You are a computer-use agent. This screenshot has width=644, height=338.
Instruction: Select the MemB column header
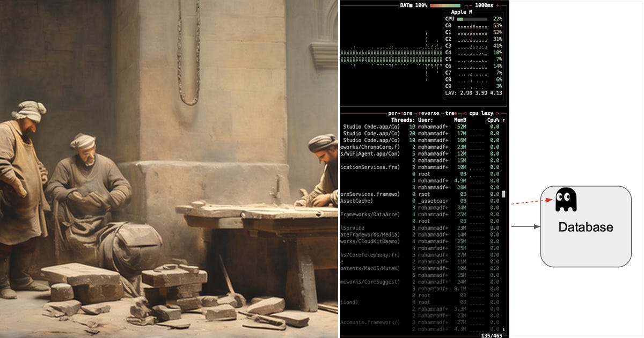[x=460, y=120]
